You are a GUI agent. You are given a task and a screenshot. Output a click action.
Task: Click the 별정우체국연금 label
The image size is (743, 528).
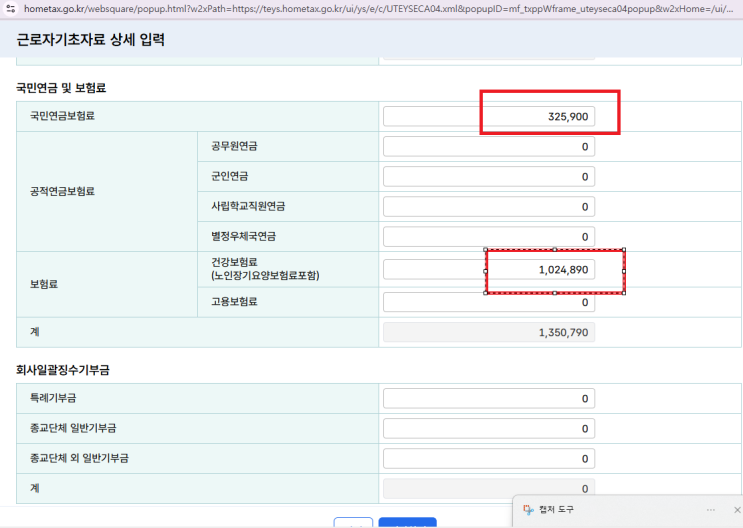pos(244,236)
